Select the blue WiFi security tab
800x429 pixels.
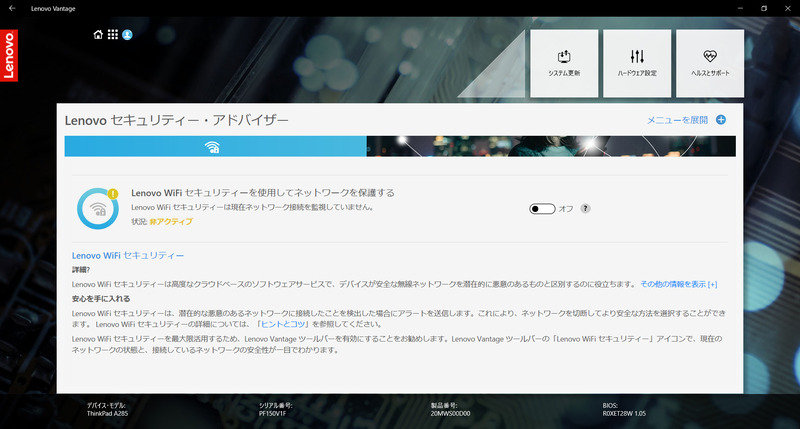point(215,146)
